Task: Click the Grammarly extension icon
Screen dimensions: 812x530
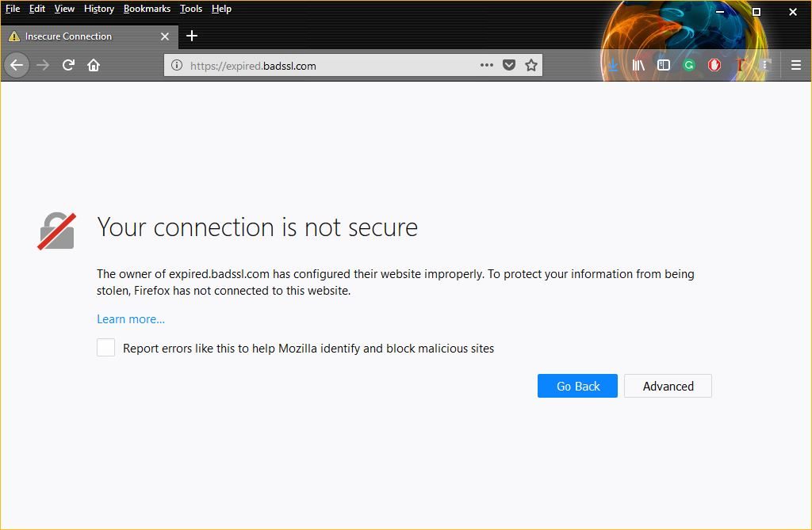Action: click(x=689, y=65)
